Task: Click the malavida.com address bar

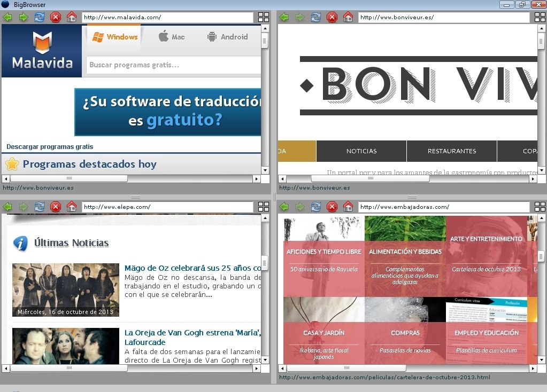Action: coord(167,18)
